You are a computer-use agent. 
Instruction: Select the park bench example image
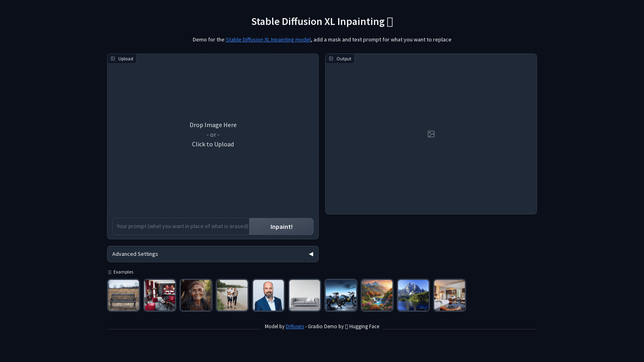(124, 295)
